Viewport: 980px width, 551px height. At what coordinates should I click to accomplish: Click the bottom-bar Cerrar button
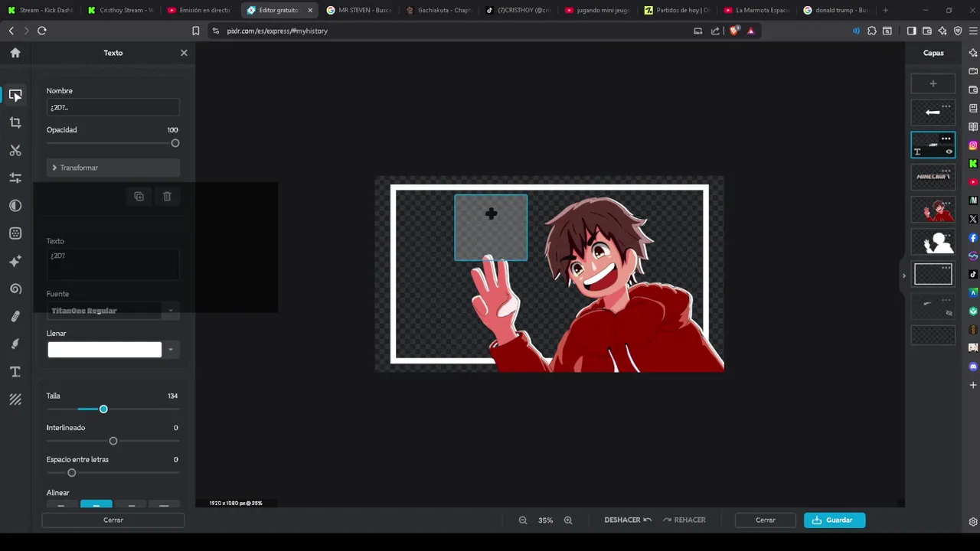point(766,520)
